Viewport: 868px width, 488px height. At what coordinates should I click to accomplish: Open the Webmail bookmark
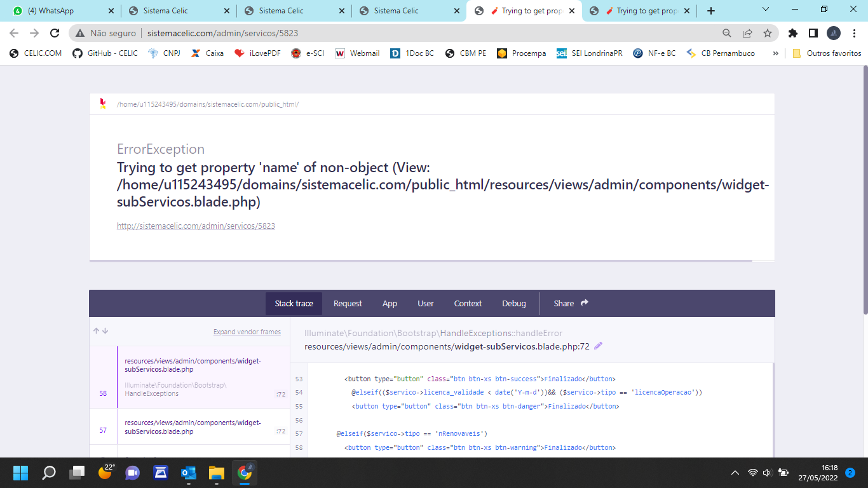point(357,53)
